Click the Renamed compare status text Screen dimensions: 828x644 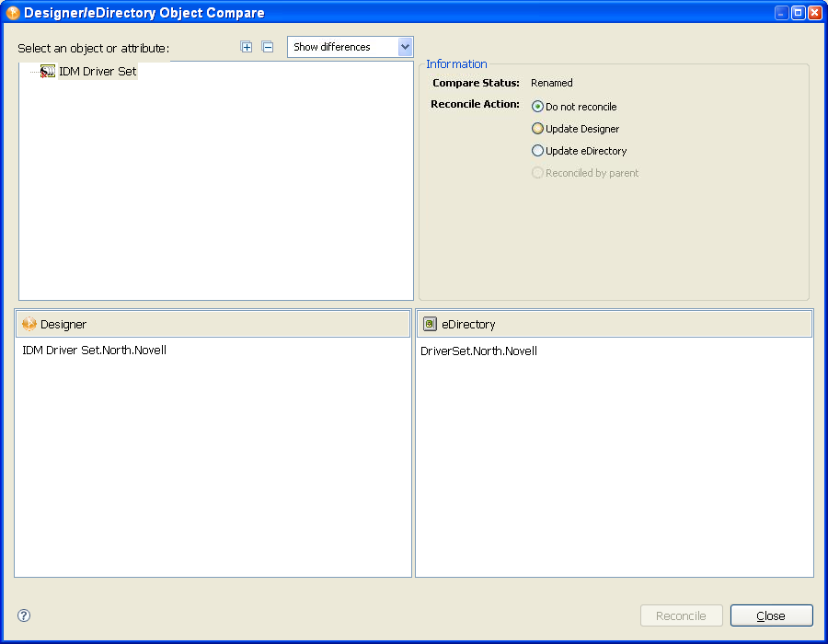tap(552, 83)
